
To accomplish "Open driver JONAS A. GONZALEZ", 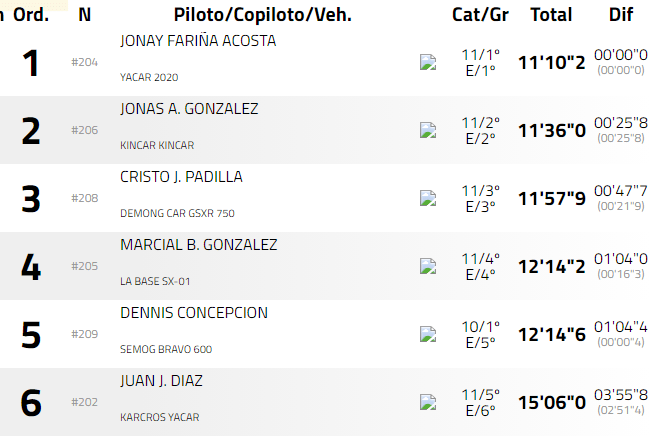I will (189, 109).
